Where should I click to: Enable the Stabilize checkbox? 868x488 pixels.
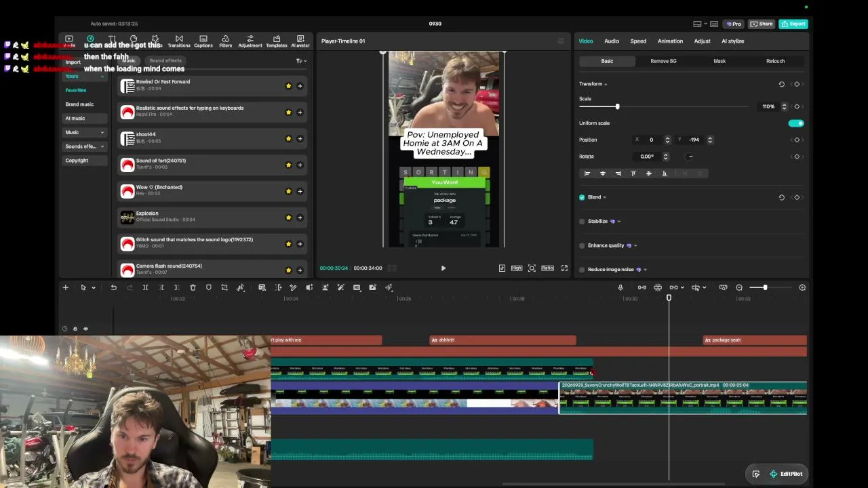(582, 222)
